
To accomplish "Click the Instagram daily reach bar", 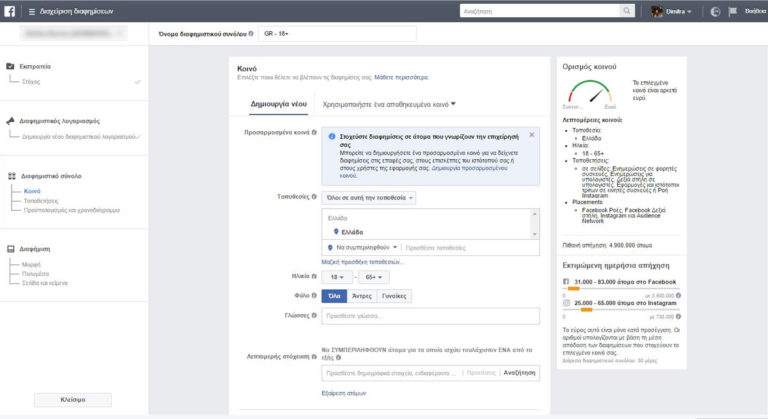I will click(x=621, y=310).
